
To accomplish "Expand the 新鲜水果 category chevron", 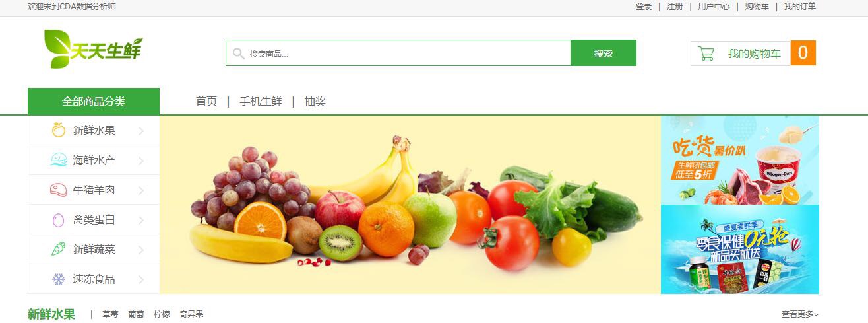I will click(x=141, y=131).
